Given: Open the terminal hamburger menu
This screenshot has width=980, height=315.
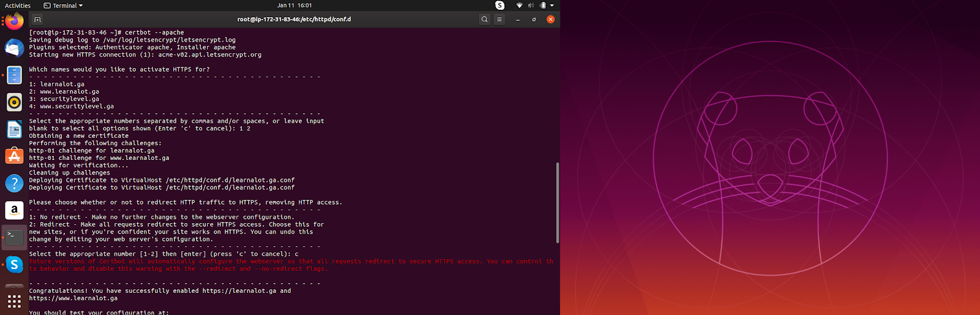Looking at the screenshot, I should pos(499,19).
